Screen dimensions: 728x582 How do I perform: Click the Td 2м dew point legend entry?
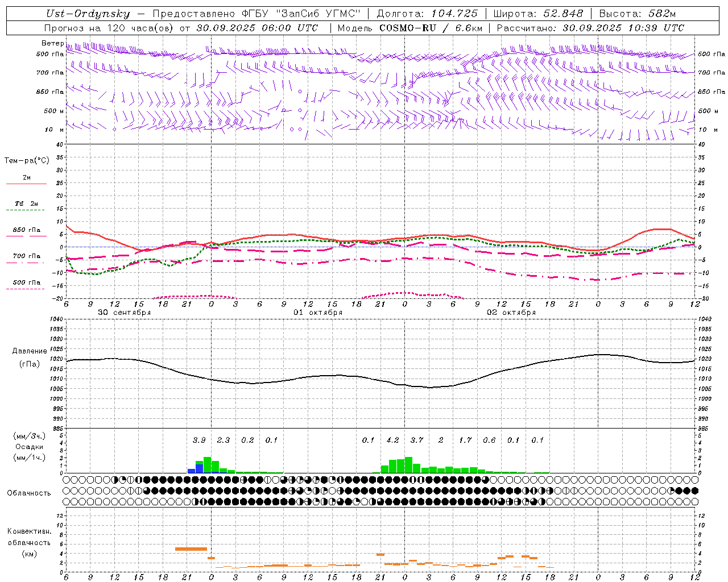[x=26, y=203]
